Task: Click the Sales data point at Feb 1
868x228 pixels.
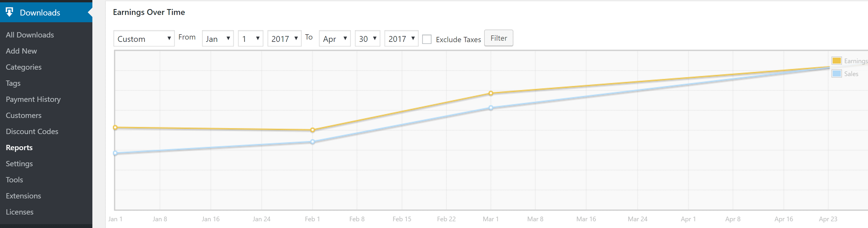Action: coord(312,142)
